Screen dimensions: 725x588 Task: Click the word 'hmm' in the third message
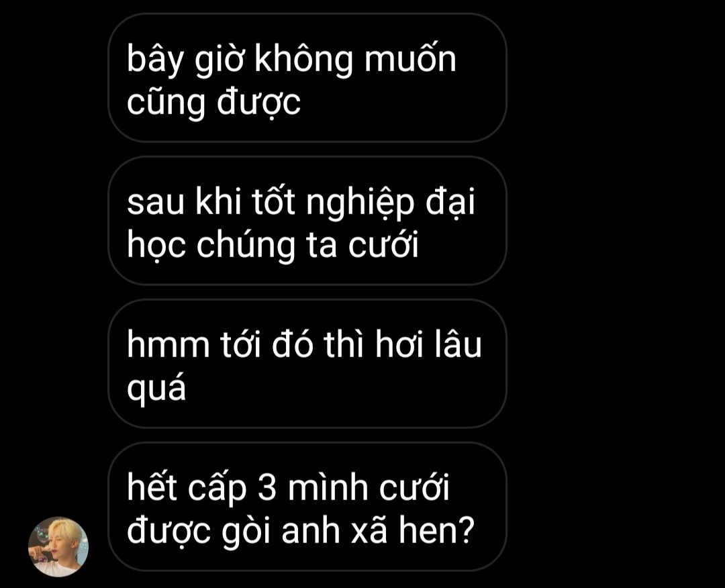pos(168,345)
